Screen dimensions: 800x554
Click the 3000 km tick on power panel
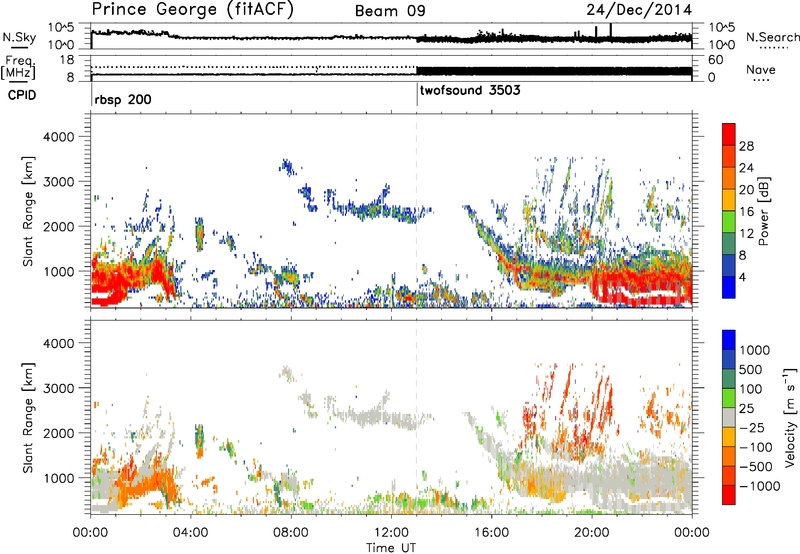click(x=58, y=182)
